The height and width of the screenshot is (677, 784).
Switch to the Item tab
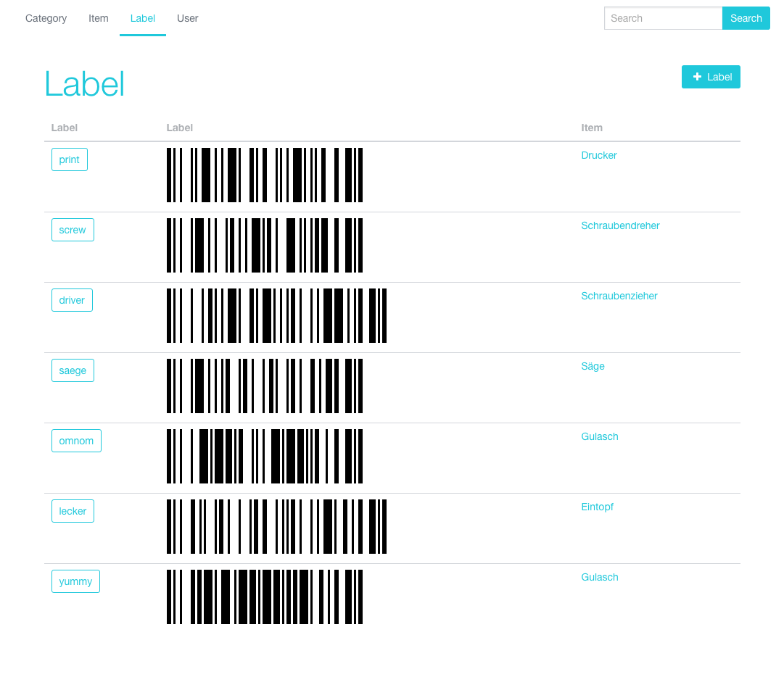[x=99, y=19]
